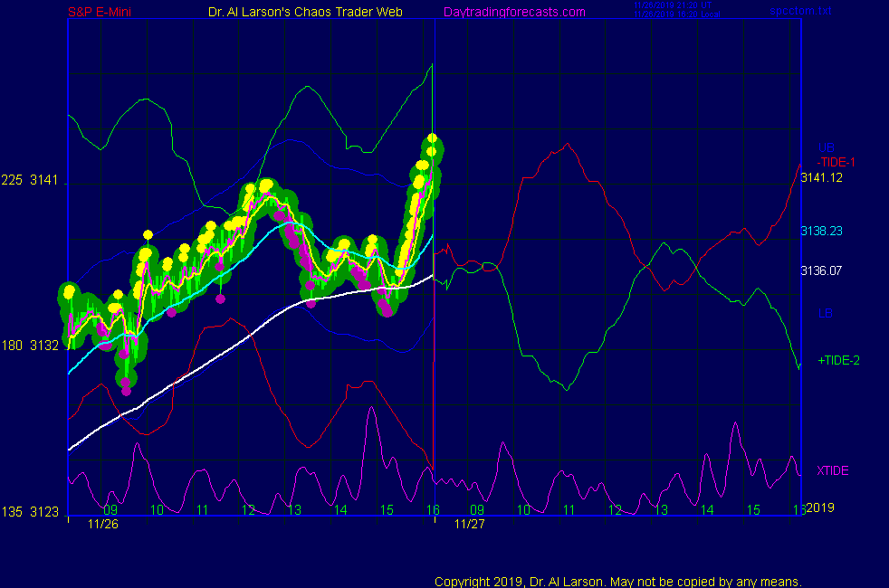Click the '225 3141' axis label
The width and height of the screenshot is (889, 588).
coord(30,180)
